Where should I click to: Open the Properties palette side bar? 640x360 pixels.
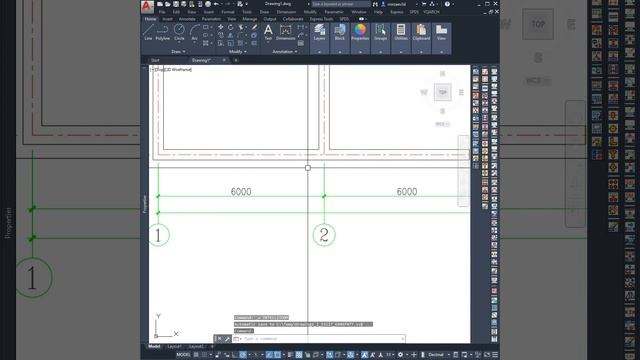(144, 204)
